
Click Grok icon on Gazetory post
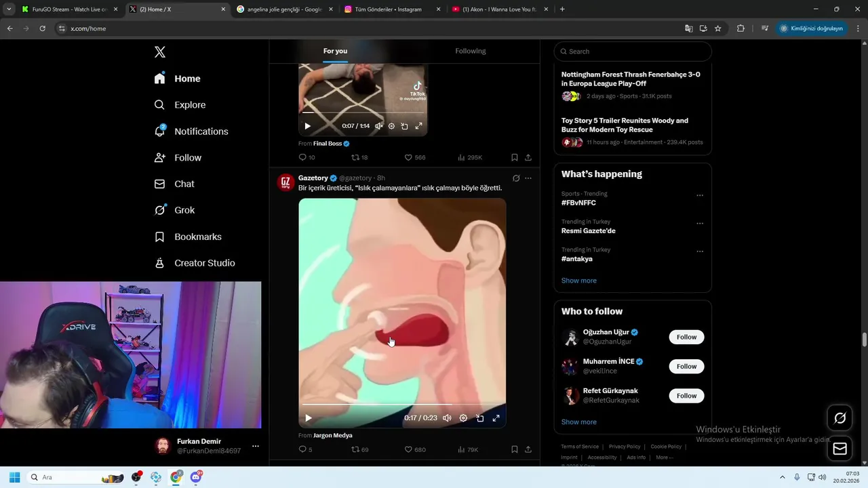516,178
